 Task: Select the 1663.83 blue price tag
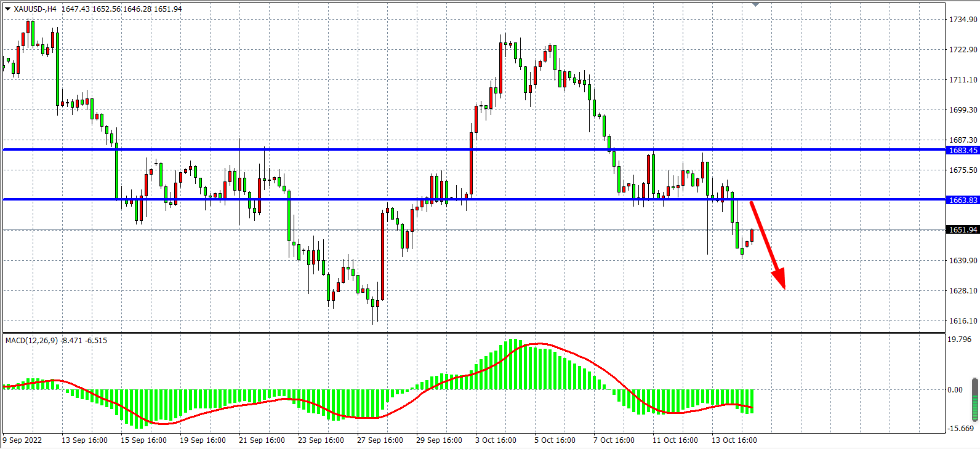coord(963,201)
